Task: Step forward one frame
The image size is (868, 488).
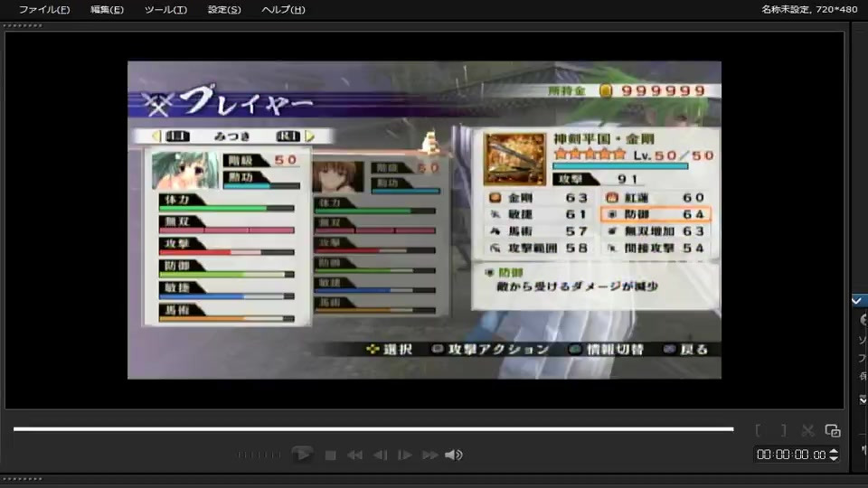Action: pyautogui.click(x=405, y=455)
